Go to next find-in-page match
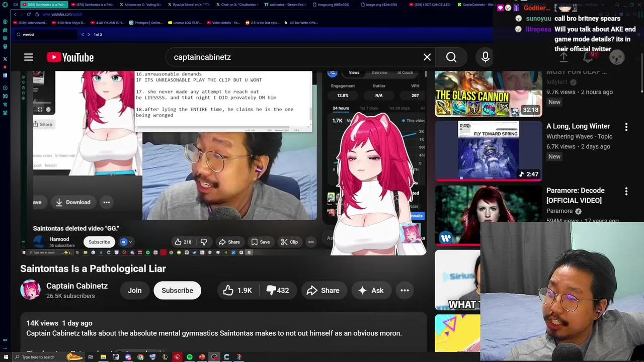The height and width of the screenshot is (362, 644). tap(89, 34)
